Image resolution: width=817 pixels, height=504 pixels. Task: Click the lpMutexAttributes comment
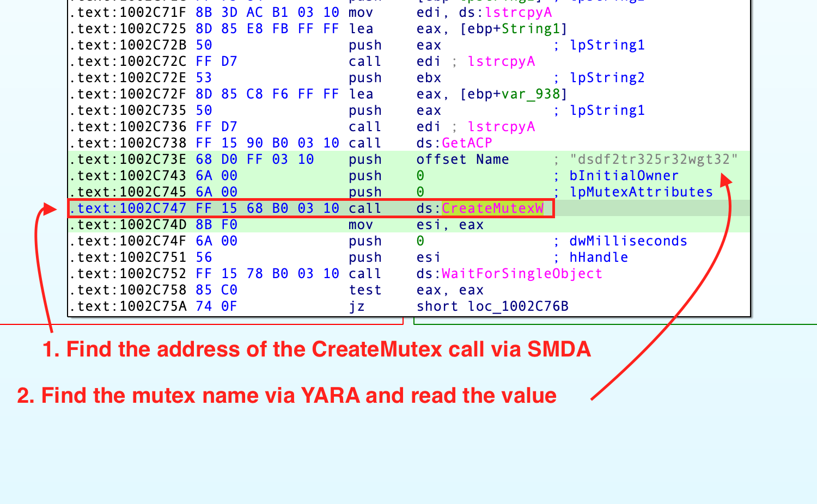click(x=641, y=192)
